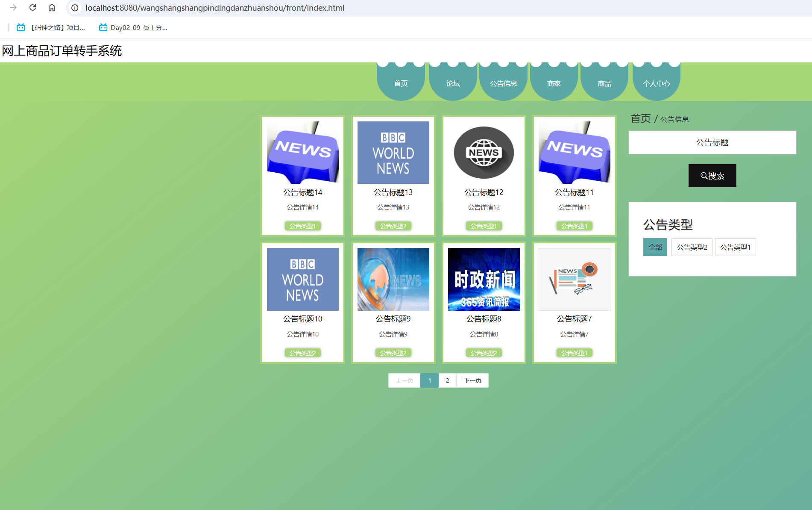This screenshot has width=812, height=510.
Task: Click the 公告详情8 description text
Action: tap(484, 334)
